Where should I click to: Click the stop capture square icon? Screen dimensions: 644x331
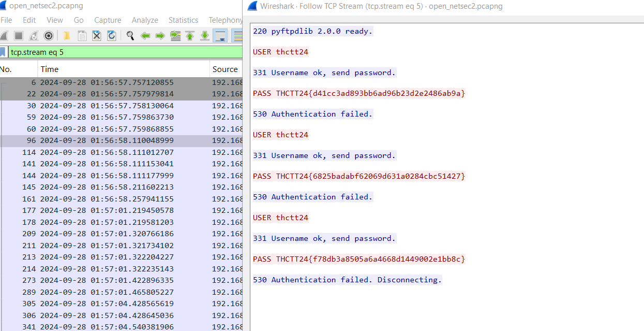tap(19, 36)
